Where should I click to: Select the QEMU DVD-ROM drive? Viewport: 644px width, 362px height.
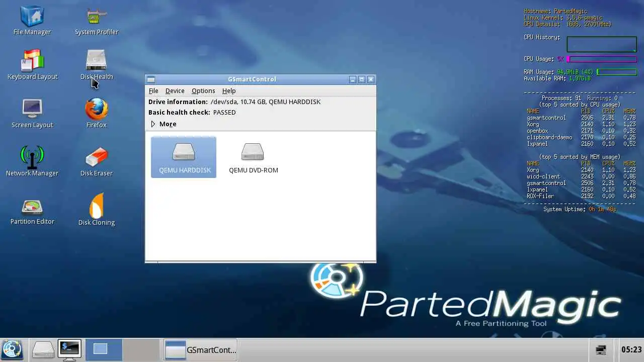[253, 157]
